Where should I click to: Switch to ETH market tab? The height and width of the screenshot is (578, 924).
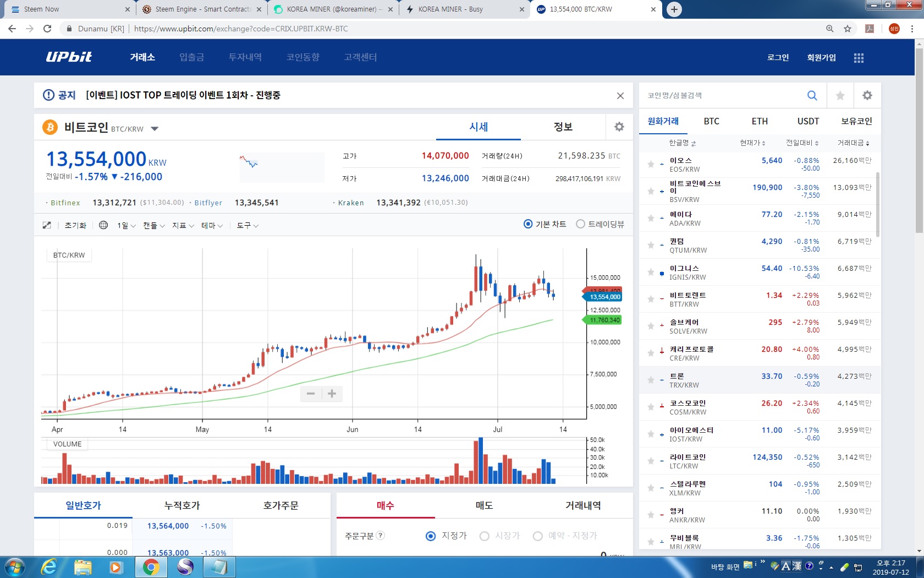click(x=760, y=121)
